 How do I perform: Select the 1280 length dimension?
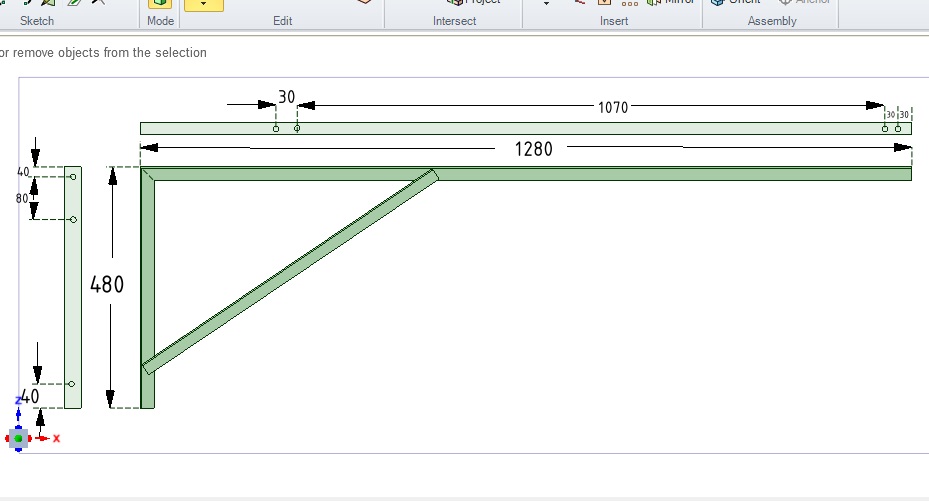tap(533, 149)
